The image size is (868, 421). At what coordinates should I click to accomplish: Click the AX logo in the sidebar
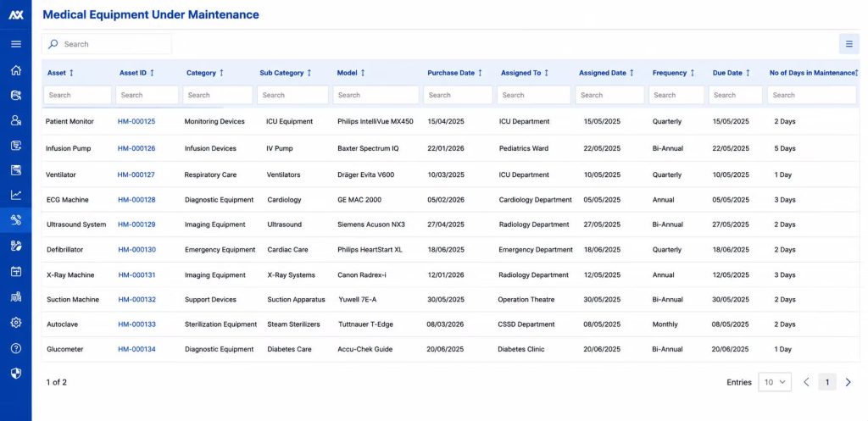click(x=15, y=15)
